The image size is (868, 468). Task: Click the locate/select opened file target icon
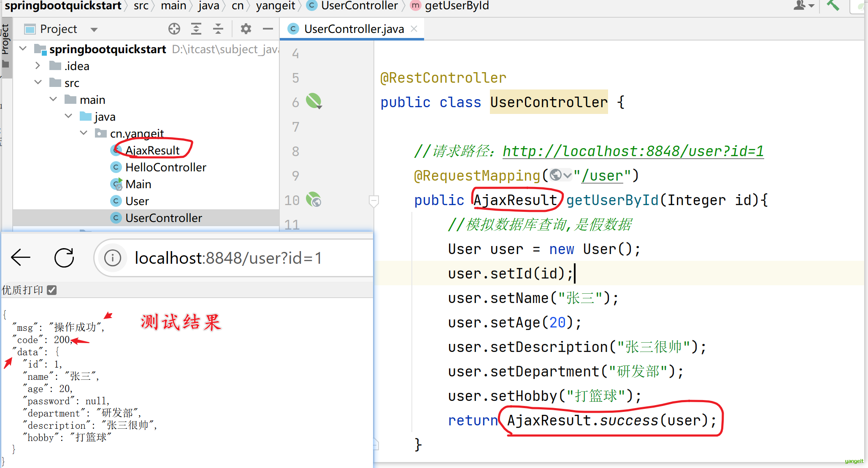(x=174, y=29)
